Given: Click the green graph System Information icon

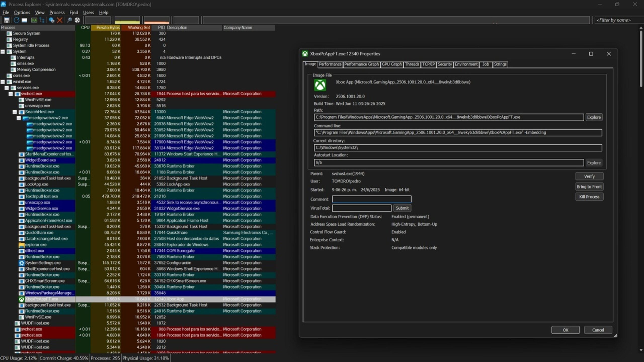Looking at the screenshot, I should coord(34,20).
